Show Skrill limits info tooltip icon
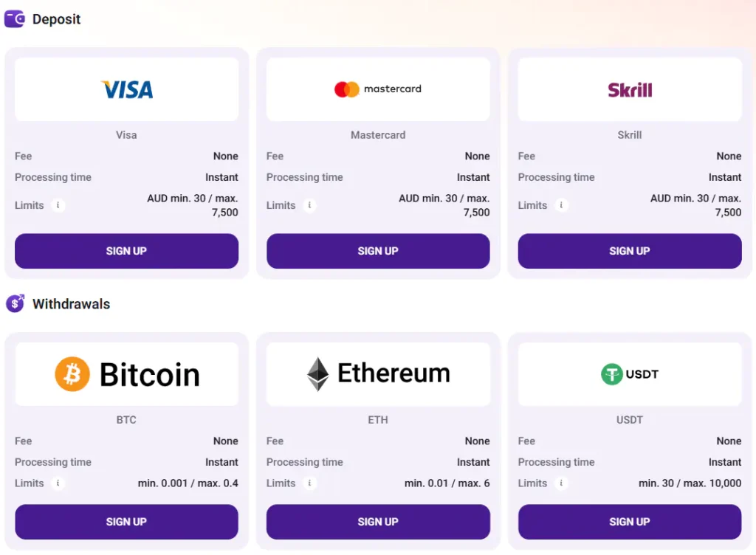Viewport: 756px width, 555px height. [x=561, y=205]
